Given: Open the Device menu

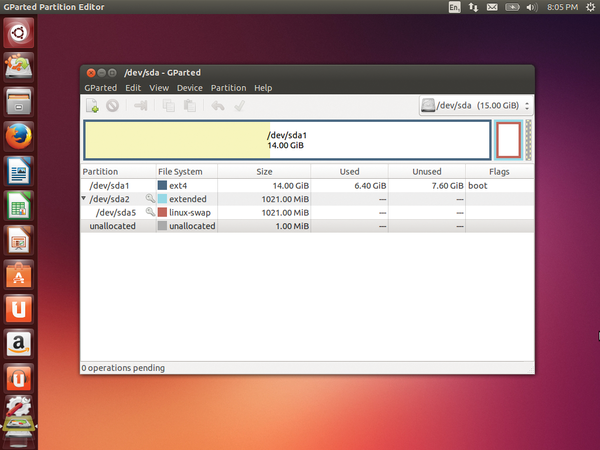Looking at the screenshot, I should point(190,88).
